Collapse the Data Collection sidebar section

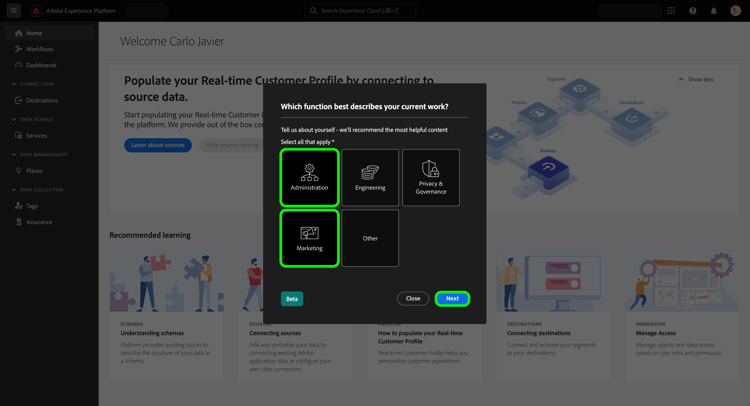(13, 190)
